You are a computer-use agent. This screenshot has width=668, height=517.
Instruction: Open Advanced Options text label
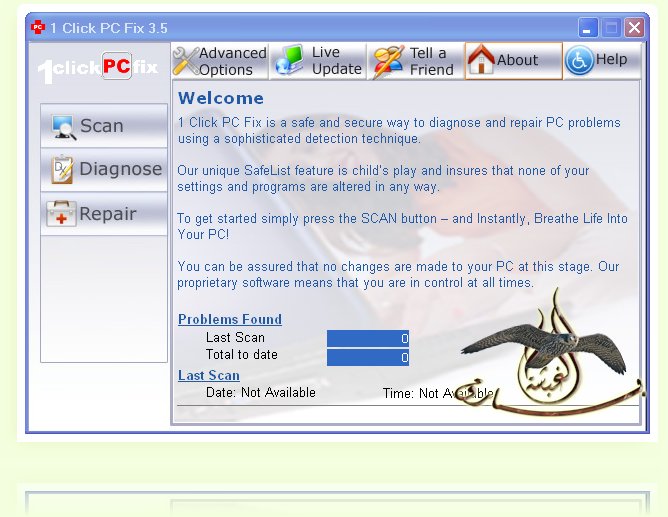coord(233,61)
